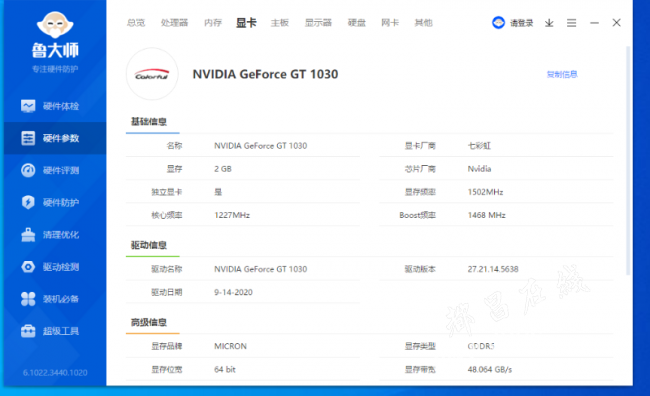Click the driver date 9-14-2020
Viewport: 650px width, 396px height.
click(233, 292)
